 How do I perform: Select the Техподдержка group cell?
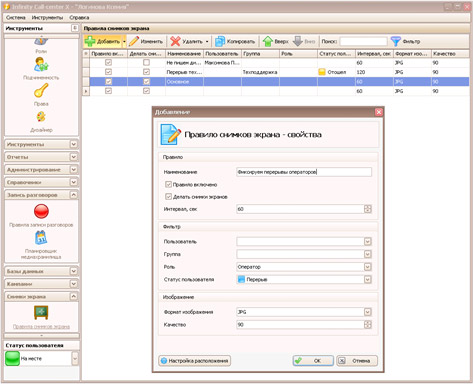pyautogui.click(x=260, y=72)
